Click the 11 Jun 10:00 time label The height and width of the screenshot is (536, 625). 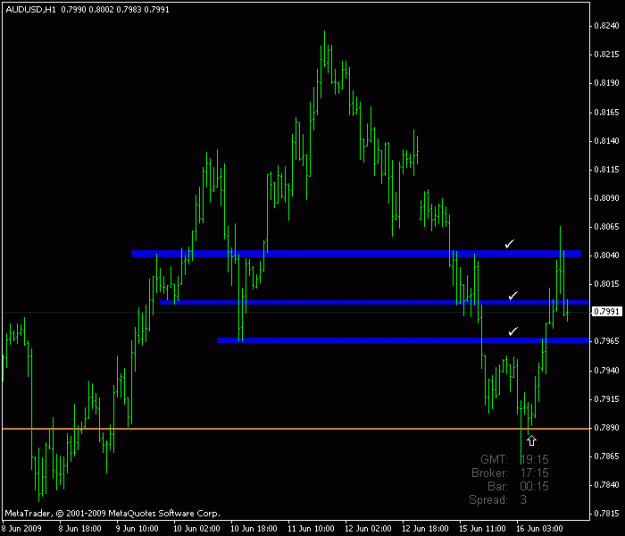click(311, 529)
